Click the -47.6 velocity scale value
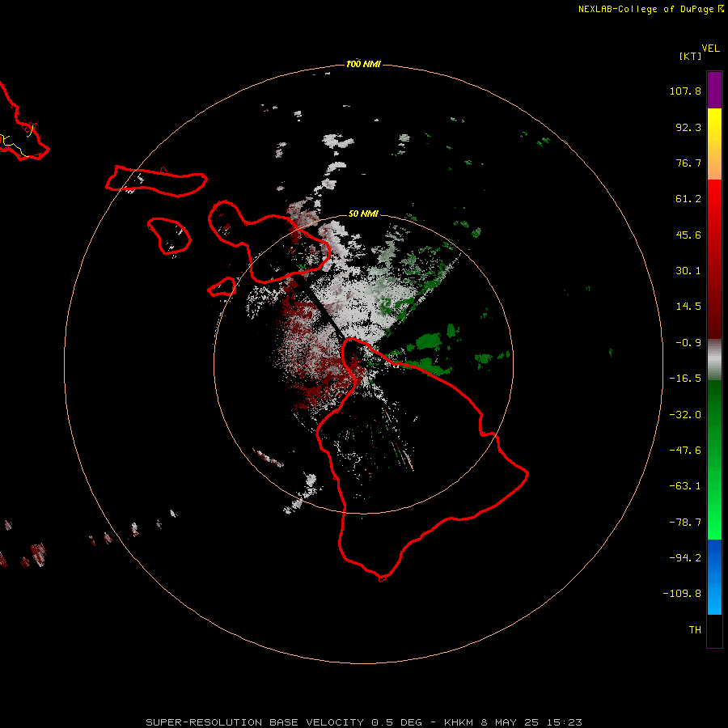 click(685, 451)
